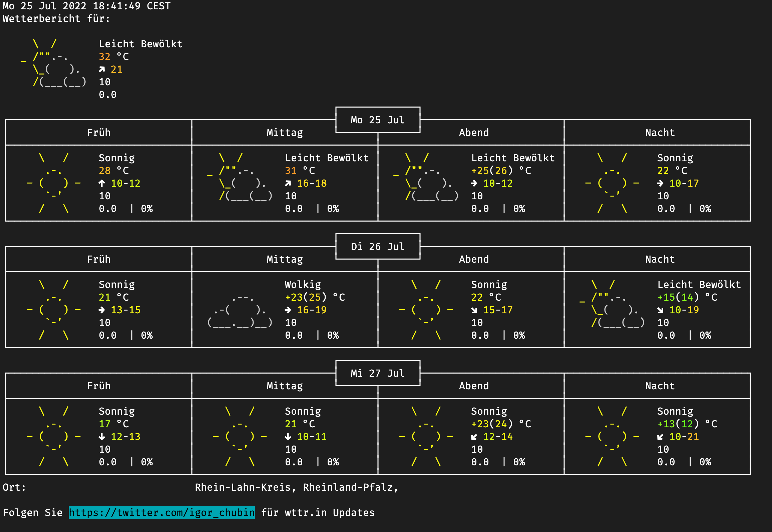Screen dimensions: 772x532
Task: Click the upward wind arrow for Monday Früh
Action: click(x=102, y=183)
